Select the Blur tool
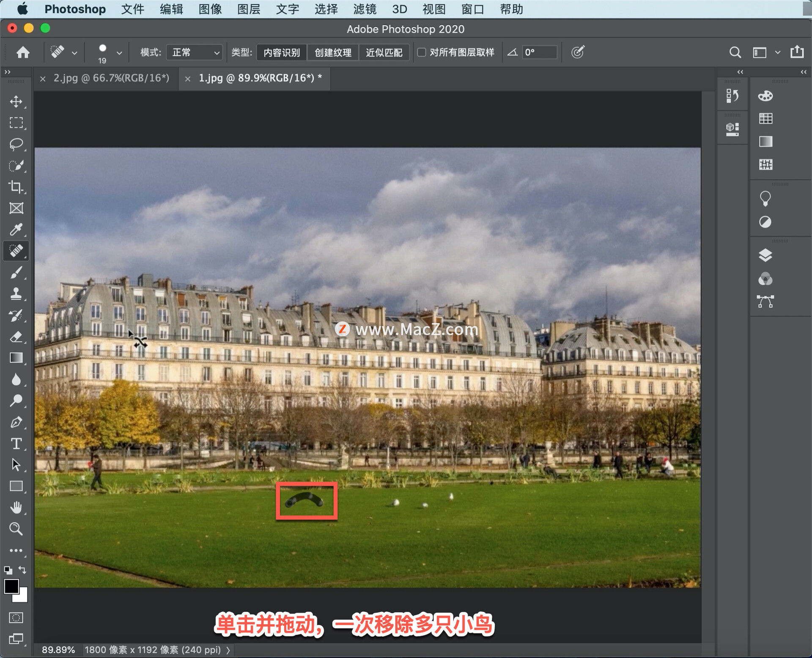The image size is (812, 658). 16,380
